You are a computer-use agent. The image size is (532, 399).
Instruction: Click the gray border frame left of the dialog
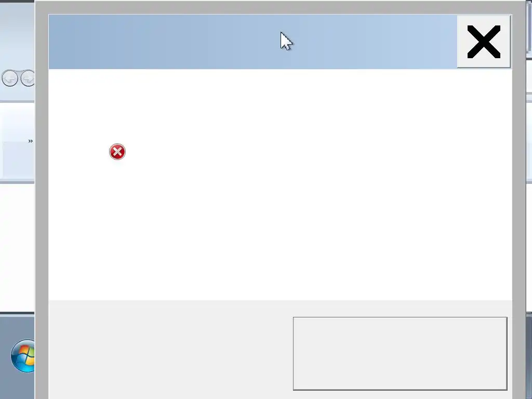point(42,204)
